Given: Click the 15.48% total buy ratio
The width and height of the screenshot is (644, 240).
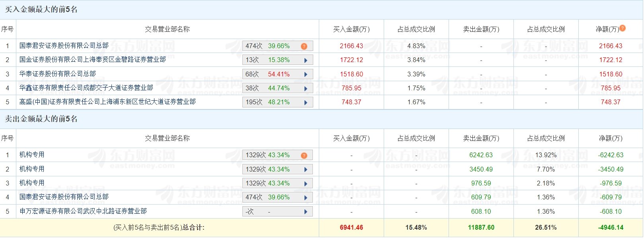Looking at the screenshot, I should 416,228.
